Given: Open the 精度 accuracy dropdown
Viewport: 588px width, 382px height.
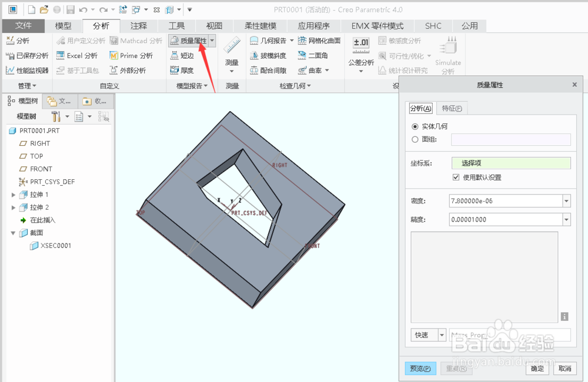Looking at the screenshot, I should [x=566, y=220].
